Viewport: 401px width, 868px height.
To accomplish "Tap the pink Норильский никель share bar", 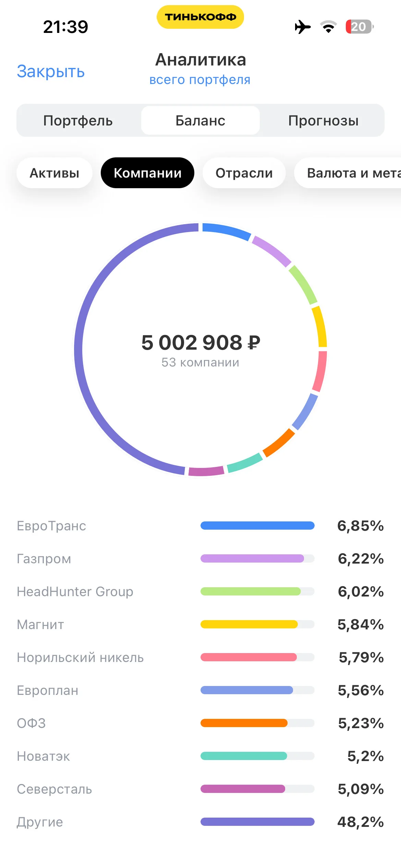I will 248,657.
